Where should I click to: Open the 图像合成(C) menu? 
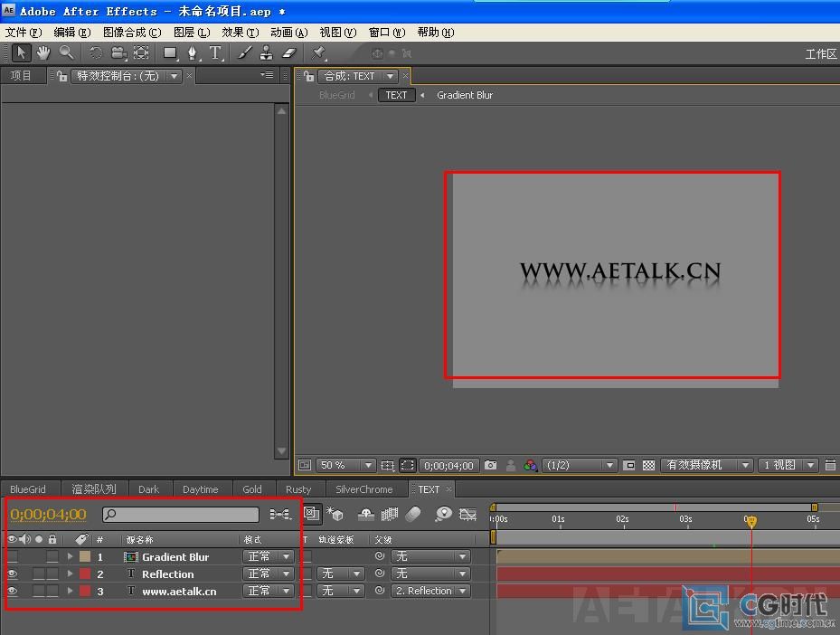click(x=132, y=33)
